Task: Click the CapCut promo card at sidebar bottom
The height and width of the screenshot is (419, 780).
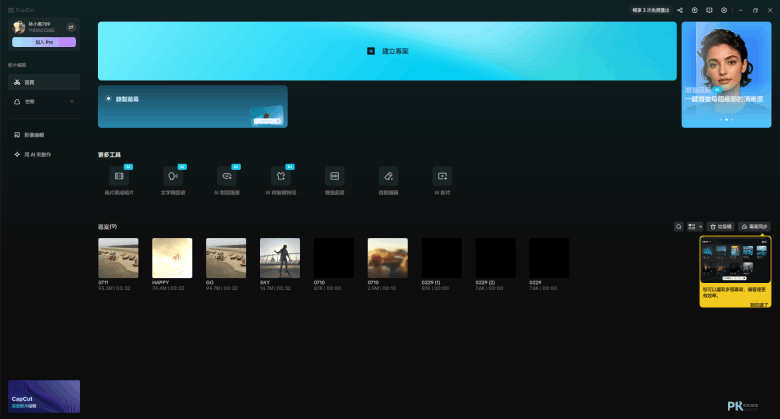Action: (44, 396)
